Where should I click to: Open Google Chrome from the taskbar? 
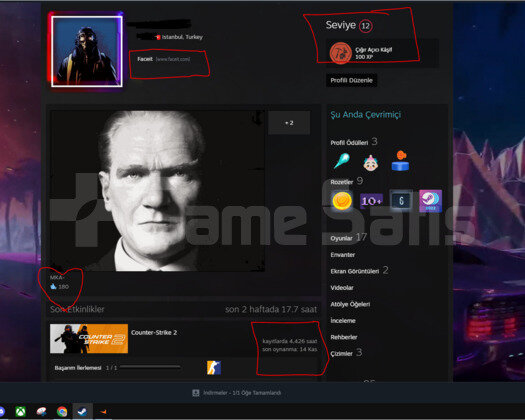tap(62, 411)
